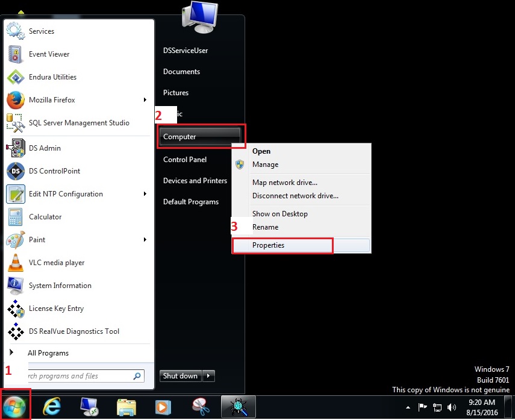Launch Snipping Tool from the taskbar

201,407
